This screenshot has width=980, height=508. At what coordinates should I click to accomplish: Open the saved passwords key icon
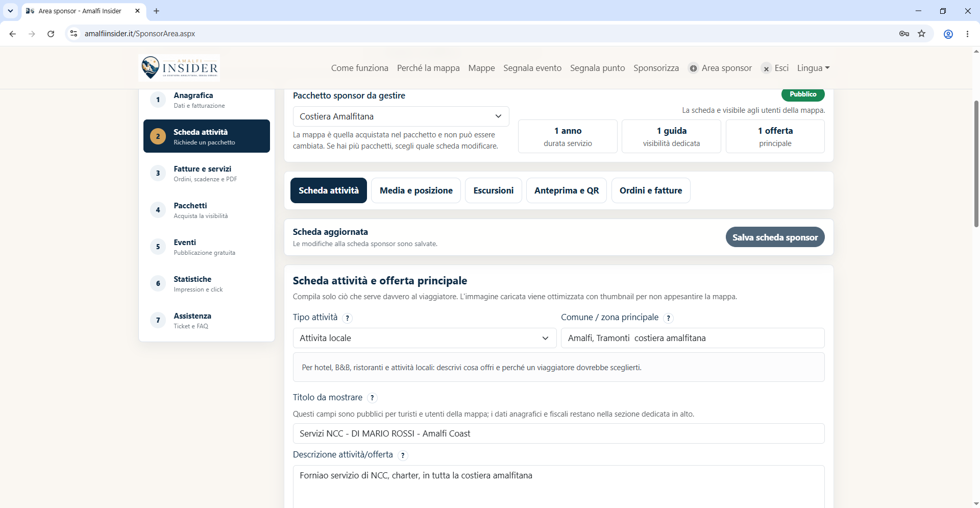click(x=904, y=34)
